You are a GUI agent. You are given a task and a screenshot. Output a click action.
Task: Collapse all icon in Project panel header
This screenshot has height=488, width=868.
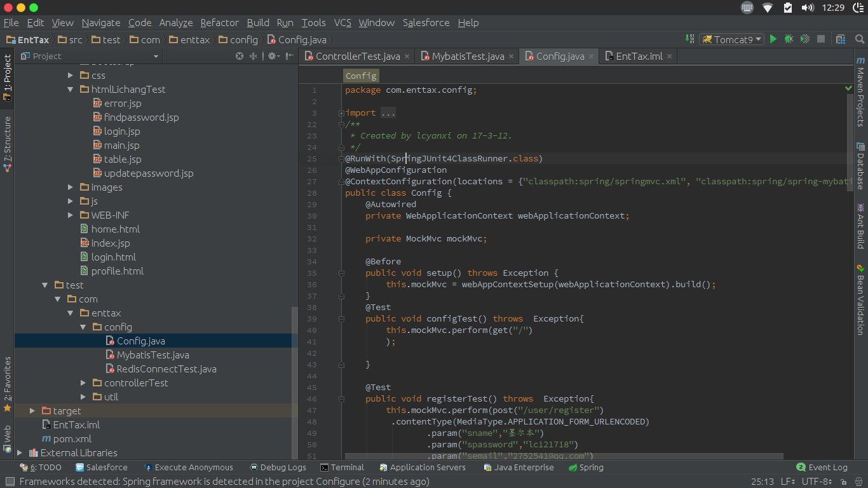point(253,56)
